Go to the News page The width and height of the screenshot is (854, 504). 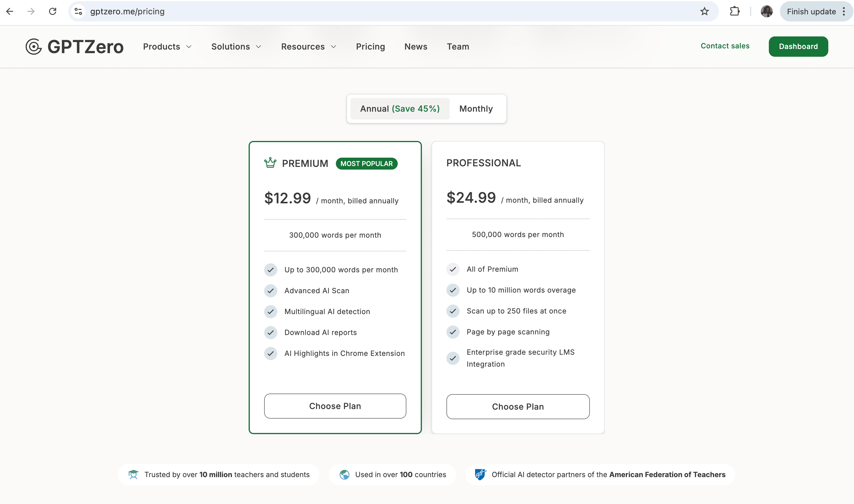click(x=416, y=47)
